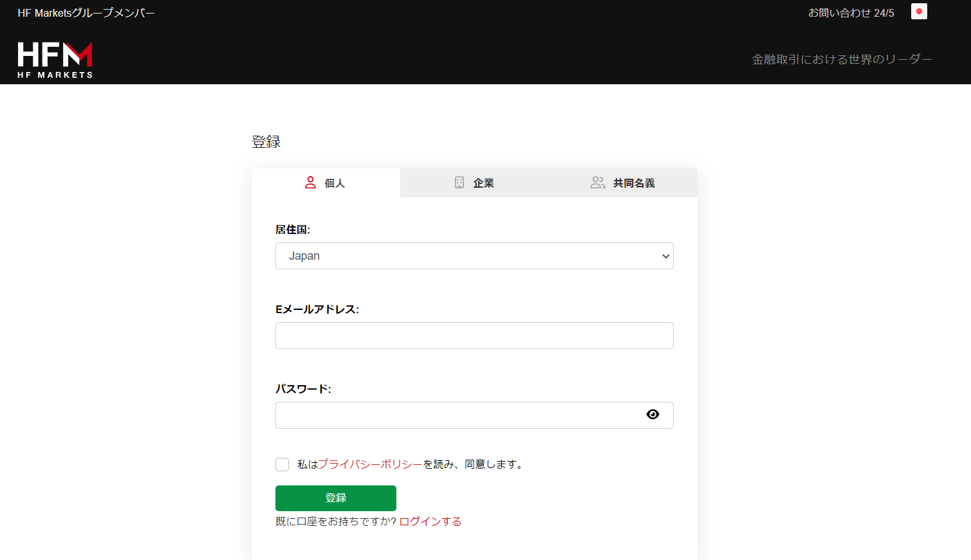Click the dropdown chevron on the country selector
Image resolution: width=971 pixels, height=560 pixels.
[x=665, y=256]
